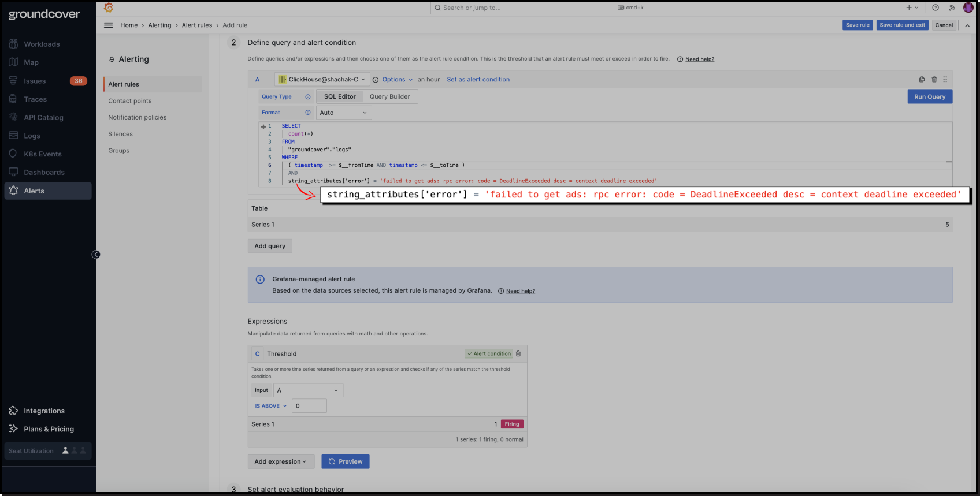Focus the threshold value input field
The height and width of the screenshot is (496, 980).
pyautogui.click(x=309, y=406)
